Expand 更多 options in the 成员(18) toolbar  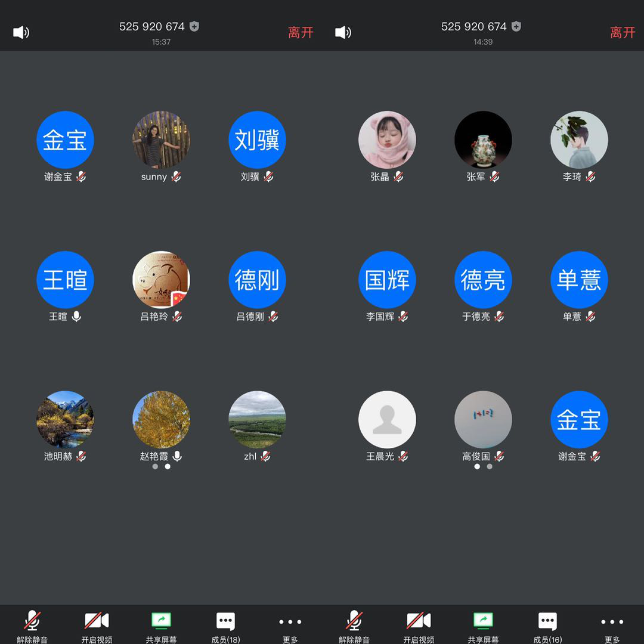point(290,626)
